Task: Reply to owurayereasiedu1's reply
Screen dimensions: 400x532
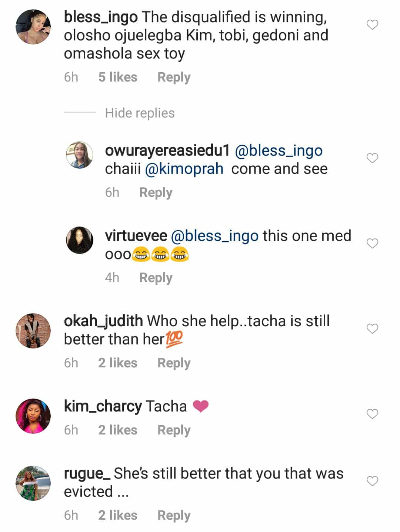Action: click(156, 192)
